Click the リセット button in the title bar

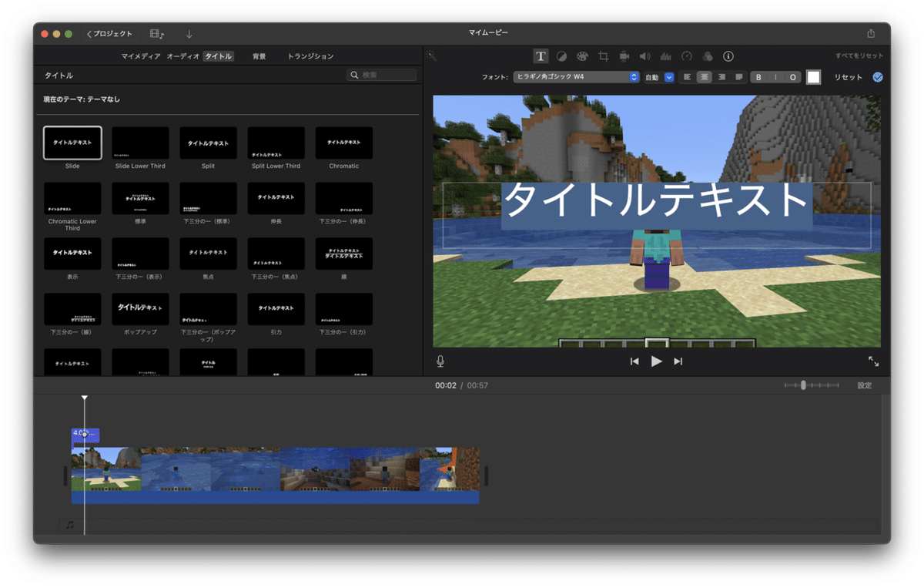pos(845,76)
